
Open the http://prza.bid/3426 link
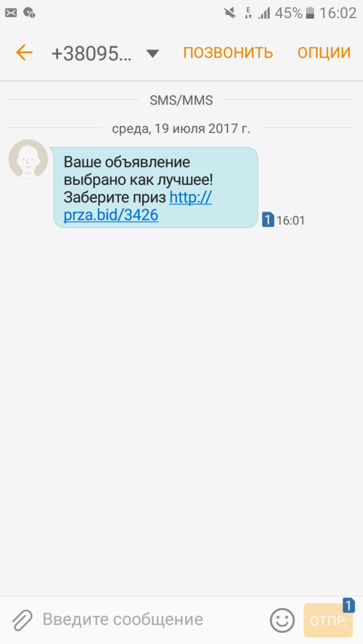pyautogui.click(x=138, y=206)
